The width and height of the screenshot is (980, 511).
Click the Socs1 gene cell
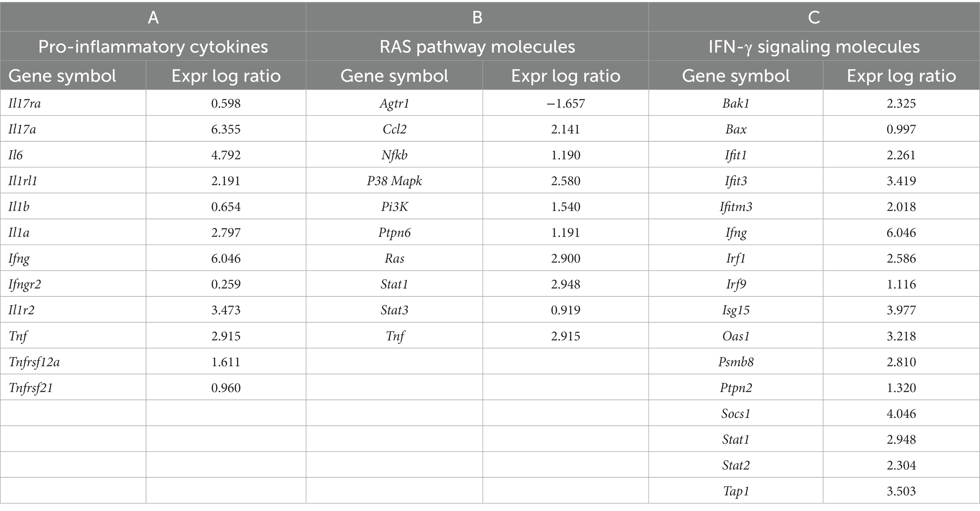736,414
